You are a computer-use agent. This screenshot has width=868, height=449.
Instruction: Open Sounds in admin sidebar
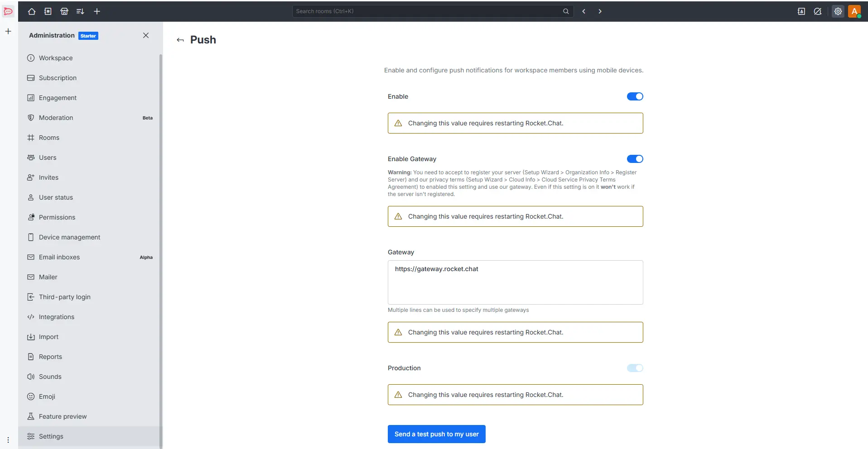click(x=90, y=377)
